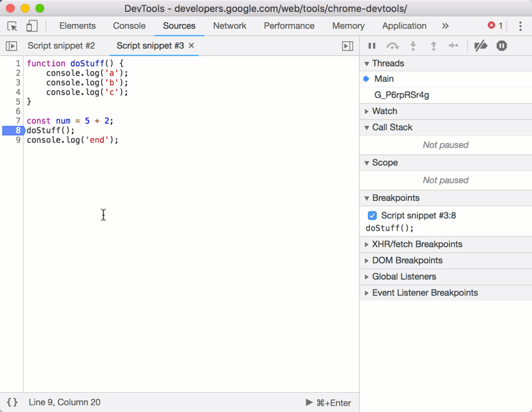Activate the inspect element picker icon
Viewport: 532px width, 412px height.
12,26
